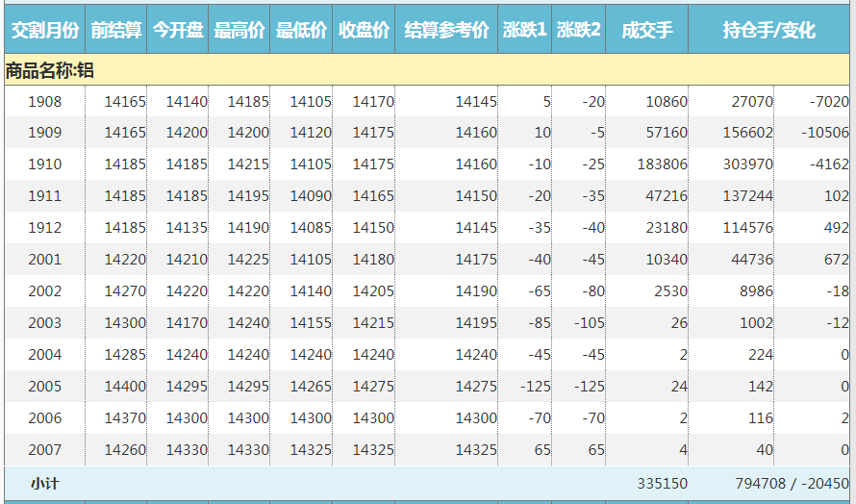Sort by the 成交手 header
The width and height of the screenshot is (856, 504).
(x=646, y=30)
